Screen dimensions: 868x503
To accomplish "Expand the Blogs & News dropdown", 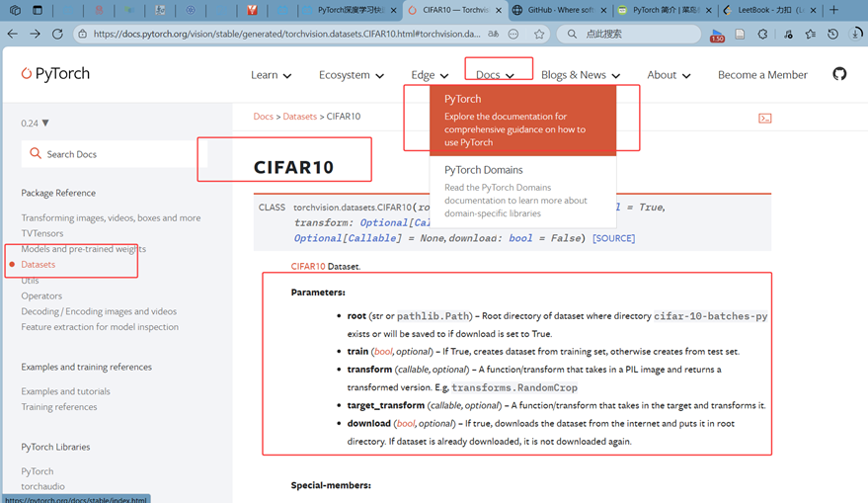I will 580,75.
